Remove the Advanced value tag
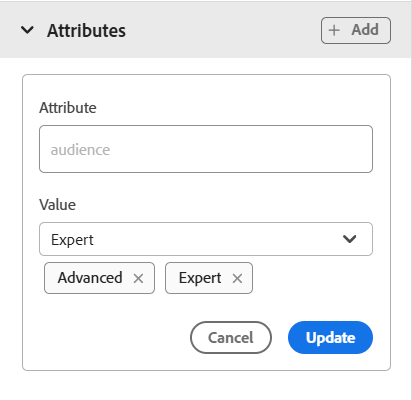The height and width of the screenshot is (400, 412). [138, 278]
